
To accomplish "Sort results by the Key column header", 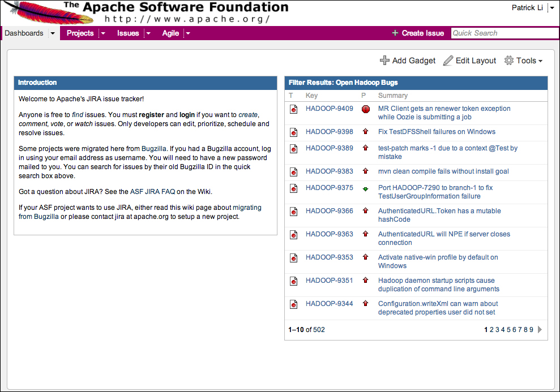I will pyautogui.click(x=311, y=96).
